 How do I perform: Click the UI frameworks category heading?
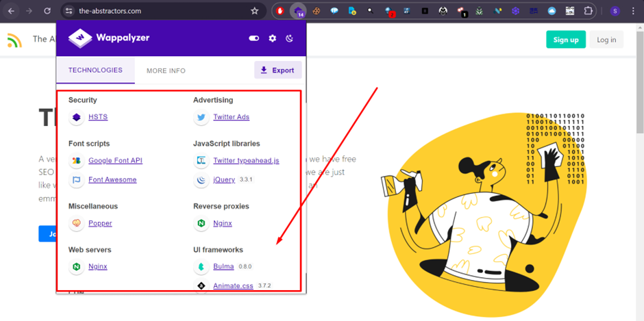point(218,250)
